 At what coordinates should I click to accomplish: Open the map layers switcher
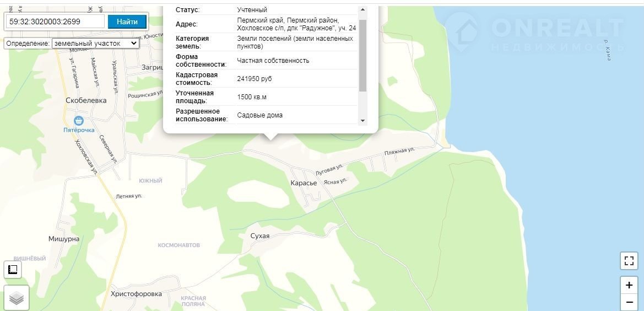point(17,298)
